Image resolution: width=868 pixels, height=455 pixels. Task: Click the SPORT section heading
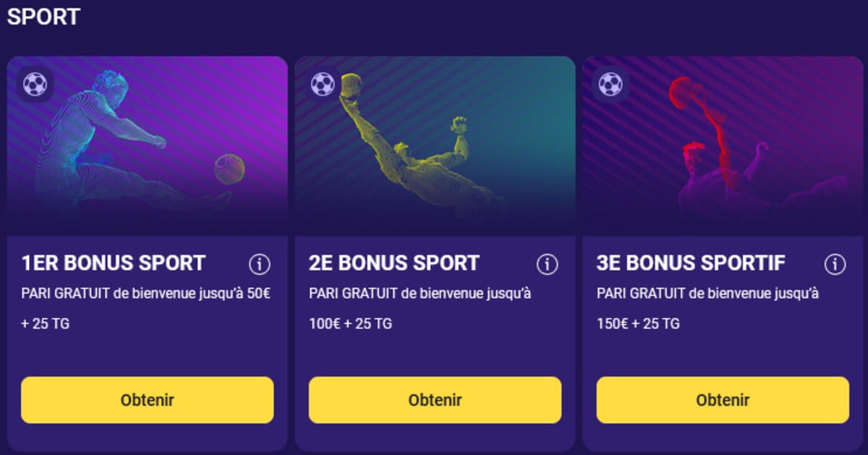click(43, 14)
